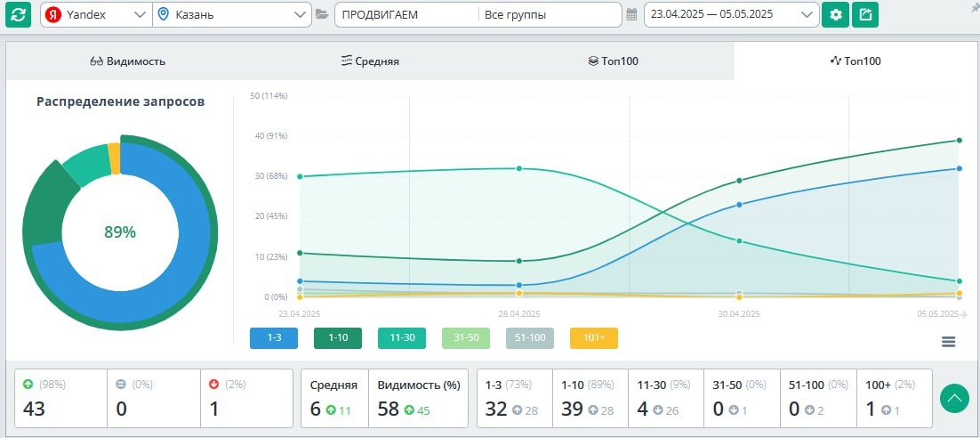
Task: Click the yellow segment of the donut chart
Action: (x=114, y=158)
